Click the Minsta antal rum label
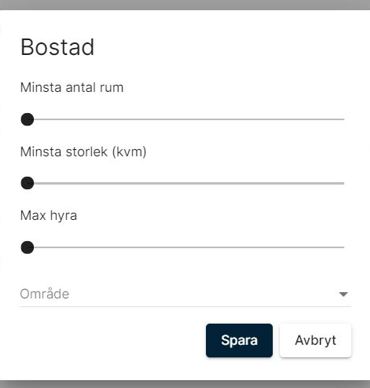Viewport: 370px width, 388px height. pos(72,88)
